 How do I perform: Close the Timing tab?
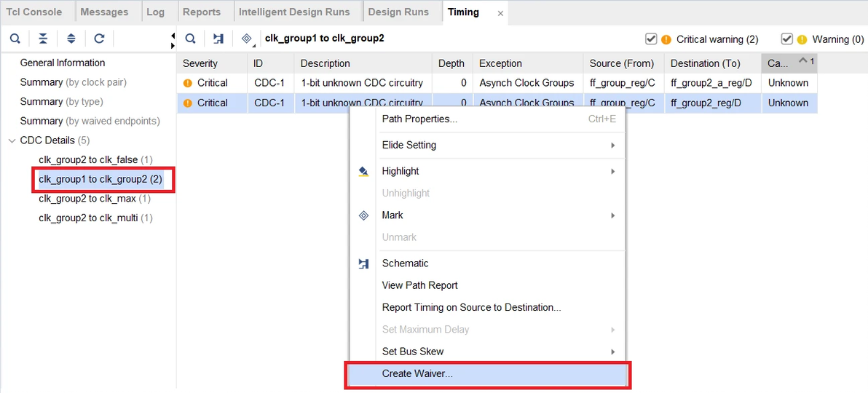[500, 13]
